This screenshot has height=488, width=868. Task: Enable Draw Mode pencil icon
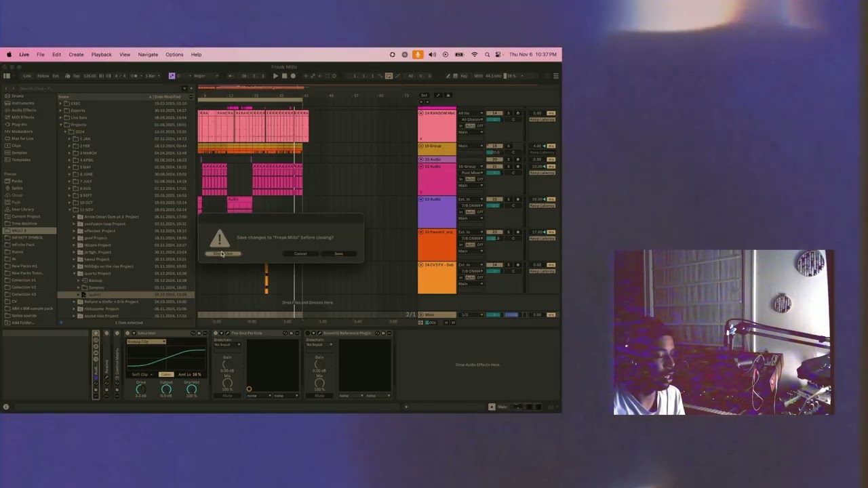tap(448, 76)
